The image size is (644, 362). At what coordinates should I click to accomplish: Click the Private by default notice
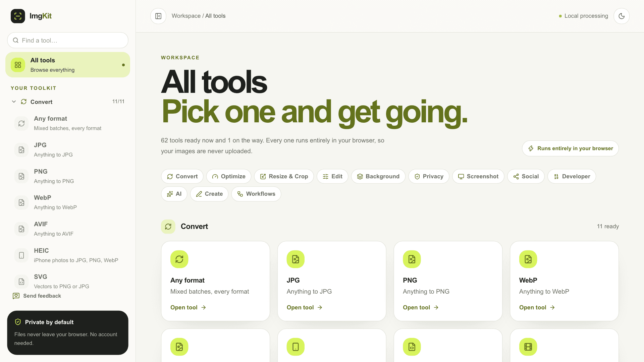coord(68,333)
